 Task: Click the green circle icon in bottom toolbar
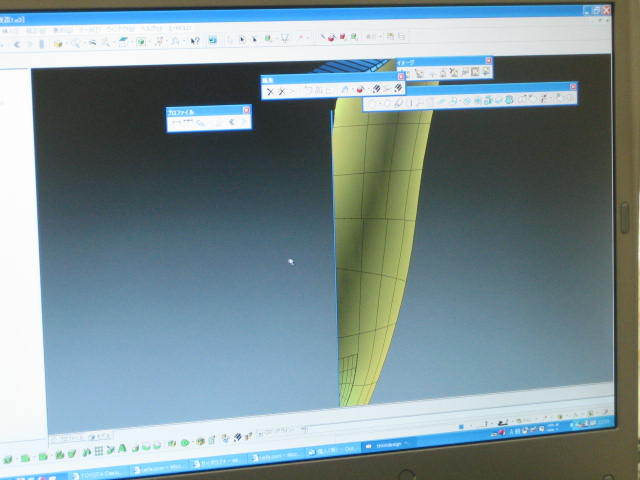(185, 443)
